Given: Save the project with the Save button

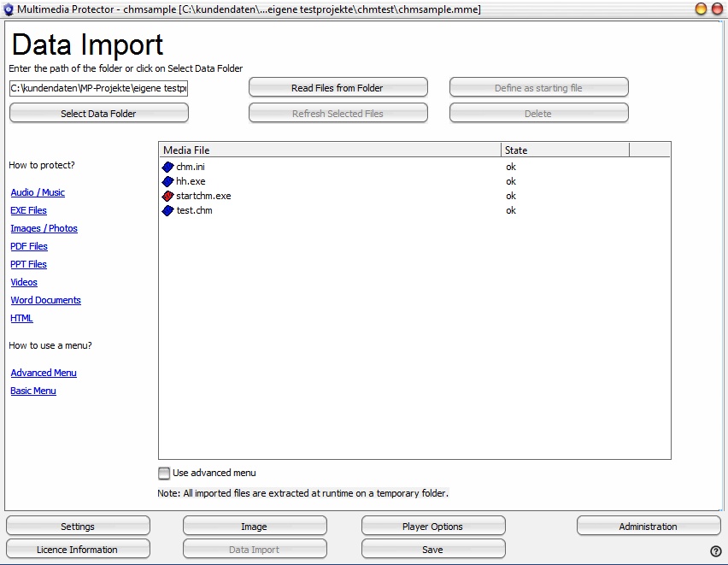Looking at the screenshot, I should (x=432, y=550).
